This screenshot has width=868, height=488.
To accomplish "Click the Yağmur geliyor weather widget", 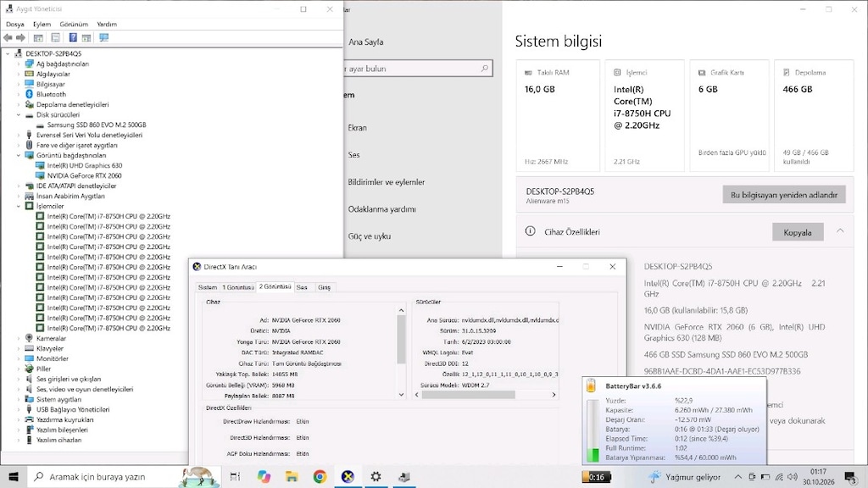I will (x=685, y=476).
